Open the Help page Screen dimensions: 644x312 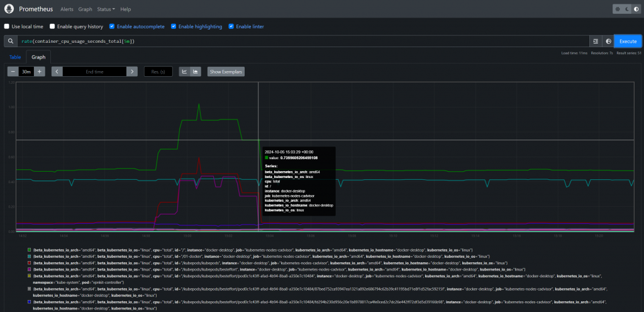click(x=126, y=9)
